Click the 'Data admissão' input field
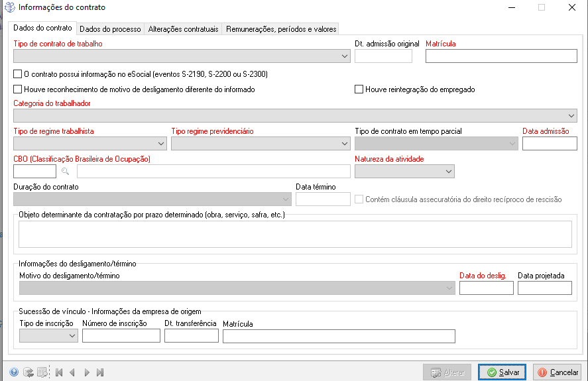The height and width of the screenshot is (381, 588). click(549, 144)
